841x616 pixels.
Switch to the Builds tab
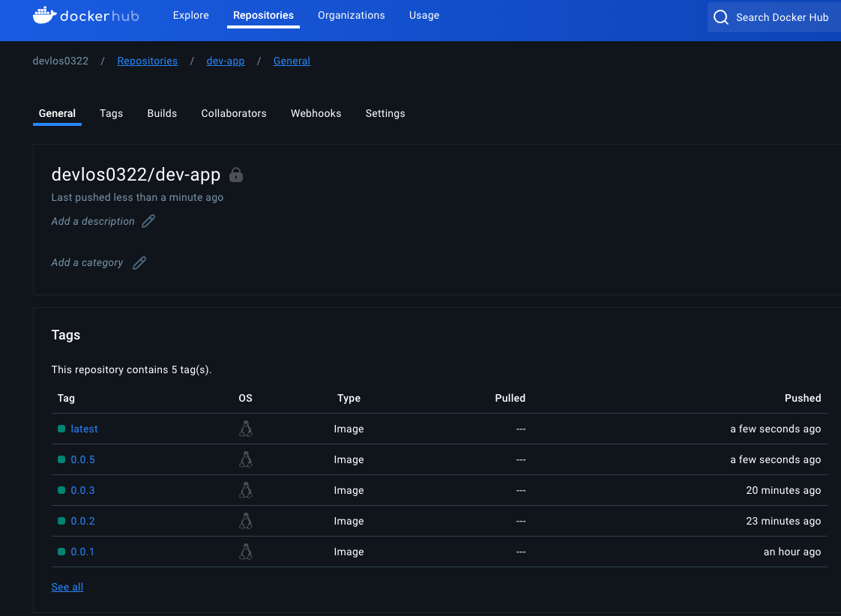162,114
